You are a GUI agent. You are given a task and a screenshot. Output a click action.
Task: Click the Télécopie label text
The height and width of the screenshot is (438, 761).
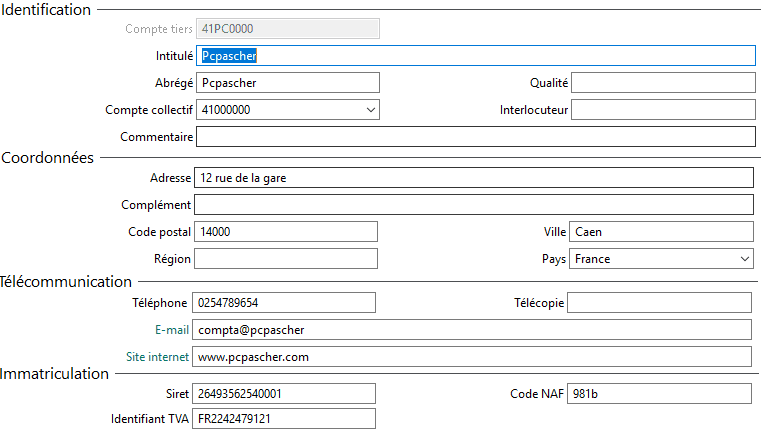coord(539,303)
